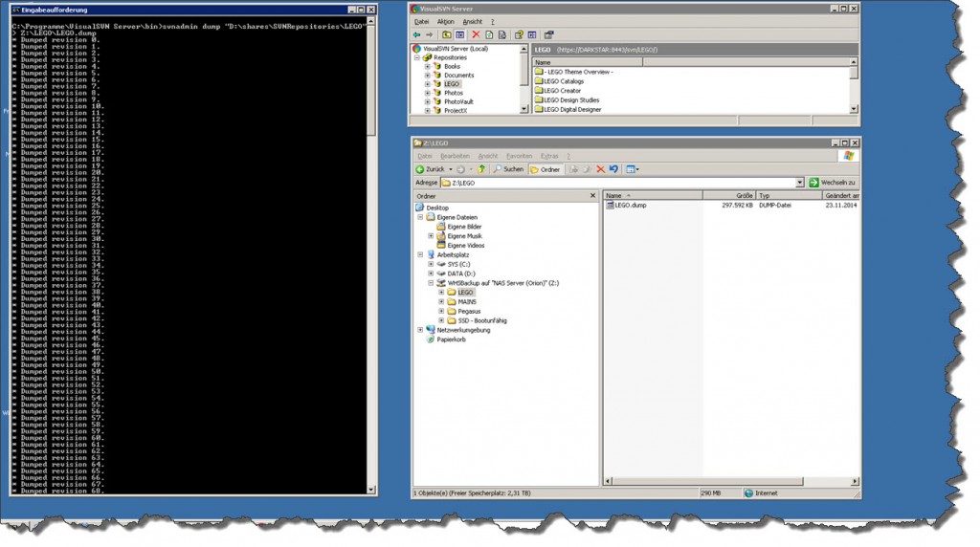Viewport: 980px width, 547px height.
Task: Expand SYS (C:) drive node
Action: point(431,264)
